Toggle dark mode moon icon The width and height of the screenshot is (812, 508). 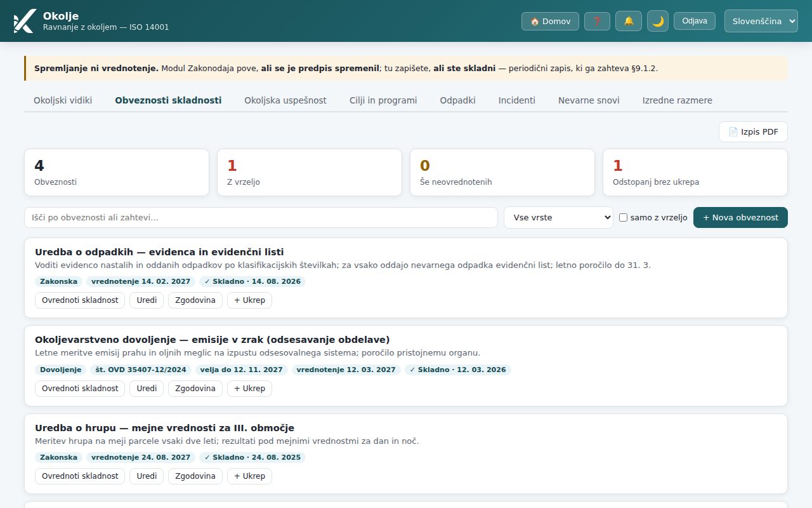tap(658, 21)
